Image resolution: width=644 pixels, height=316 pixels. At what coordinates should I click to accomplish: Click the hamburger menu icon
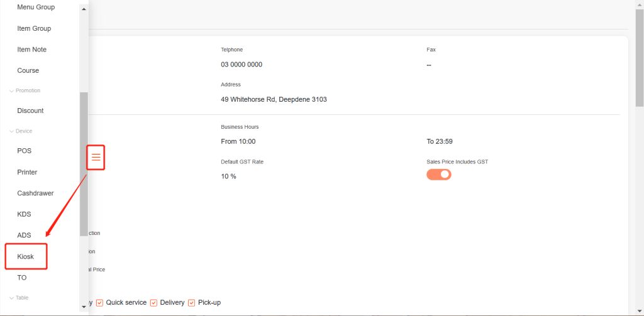(96, 157)
